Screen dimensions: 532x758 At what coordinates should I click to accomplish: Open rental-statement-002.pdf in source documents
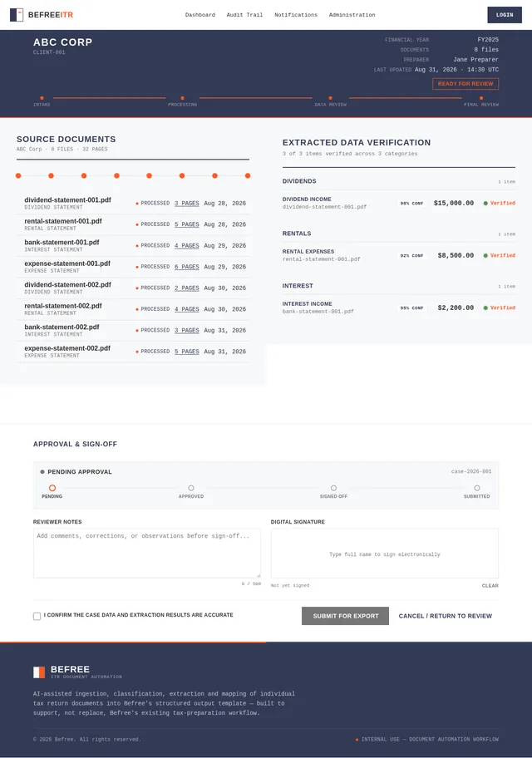click(63, 306)
